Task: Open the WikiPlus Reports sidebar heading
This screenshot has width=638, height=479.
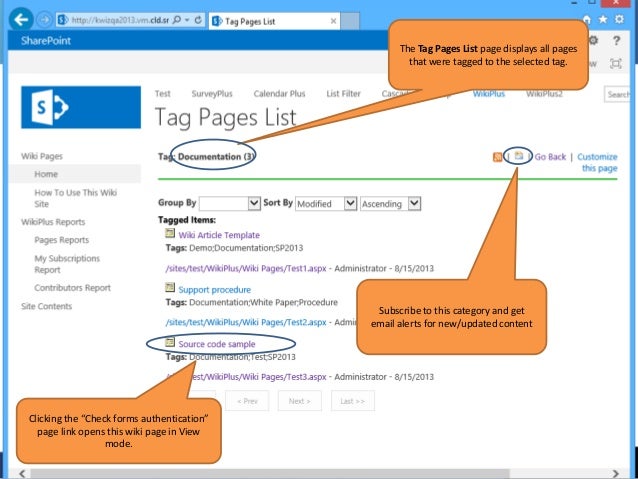Action: tap(53, 222)
